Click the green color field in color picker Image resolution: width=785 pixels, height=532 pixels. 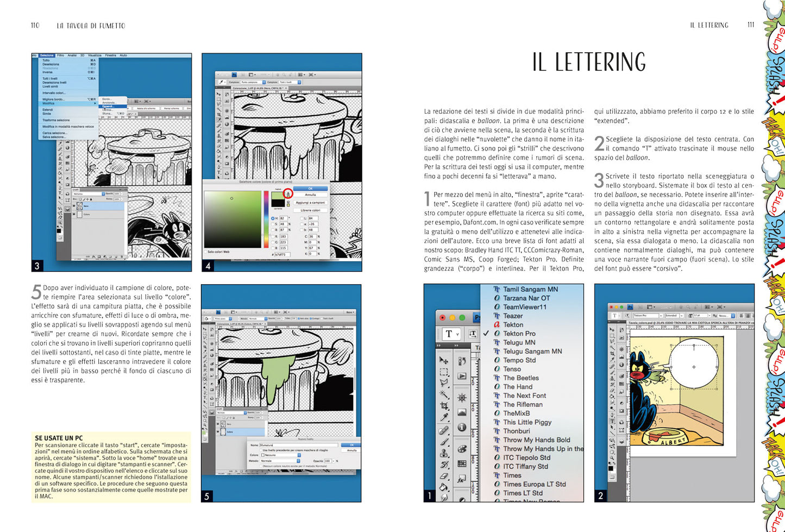(x=233, y=220)
